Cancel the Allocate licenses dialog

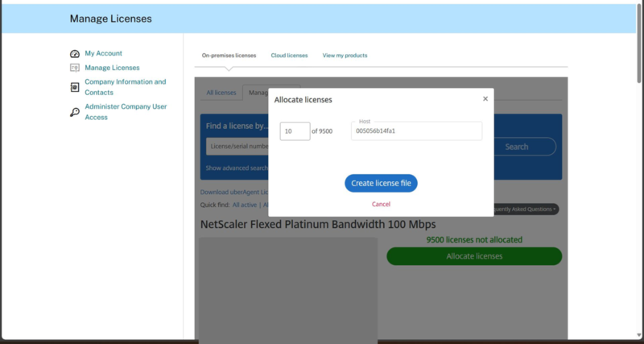[x=381, y=205]
